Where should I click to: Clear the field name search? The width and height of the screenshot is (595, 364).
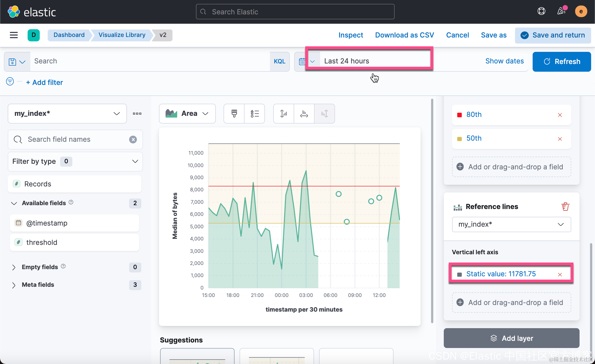pos(133,140)
